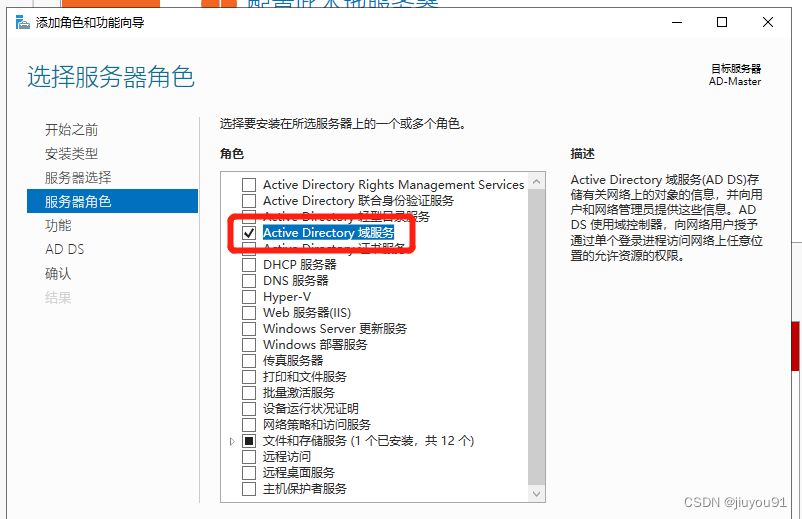
Task: Tick the 主机保护者服务 checkbox
Action: click(249, 489)
